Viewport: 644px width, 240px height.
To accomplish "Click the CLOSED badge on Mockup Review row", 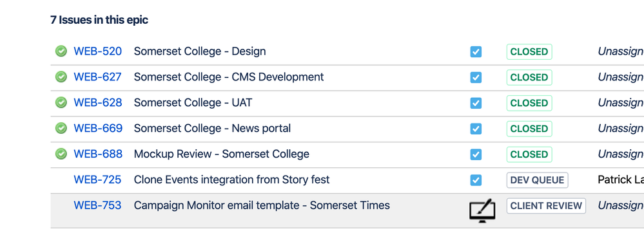I will coord(529,154).
